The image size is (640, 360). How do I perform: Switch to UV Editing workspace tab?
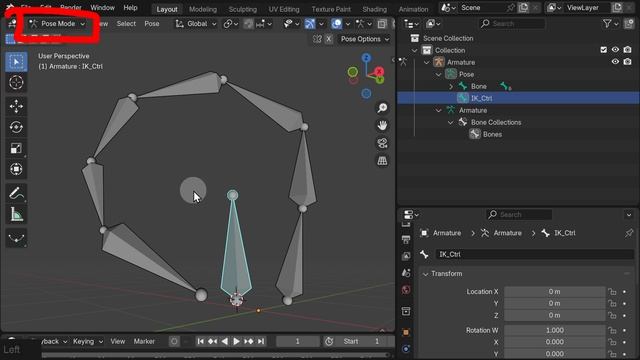284,9
